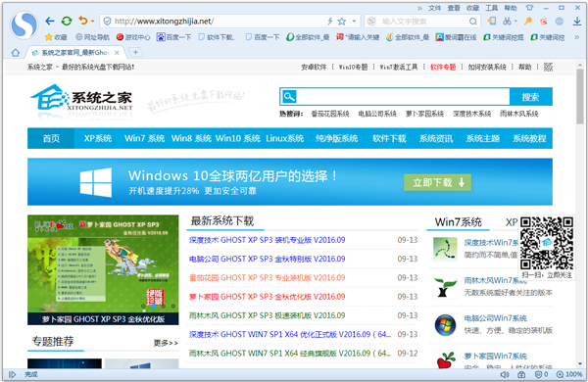
Task: Expand the address bar history dropdown arrow
Action: [x=354, y=22]
